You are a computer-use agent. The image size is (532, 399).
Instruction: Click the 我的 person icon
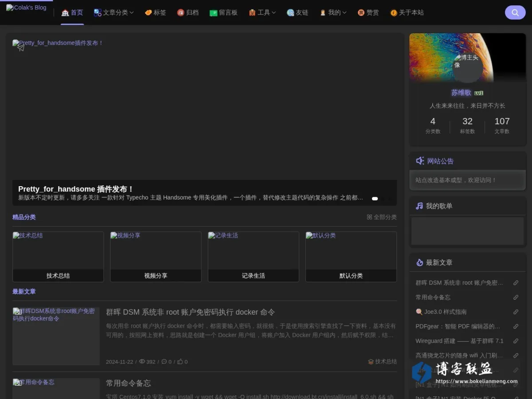click(x=323, y=13)
